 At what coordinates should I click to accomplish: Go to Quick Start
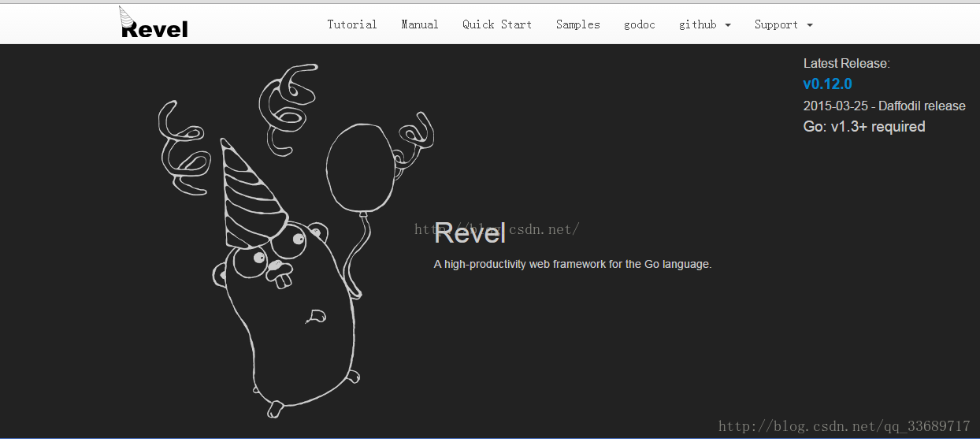[497, 24]
